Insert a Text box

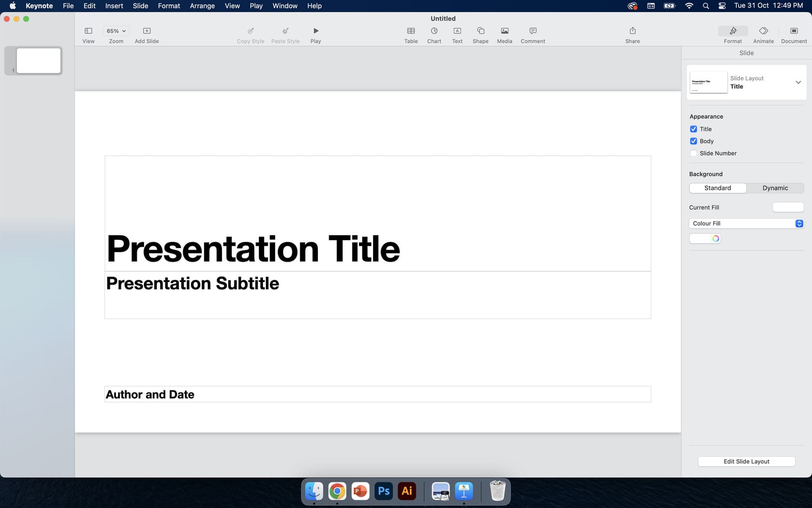click(x=457, y=34)
